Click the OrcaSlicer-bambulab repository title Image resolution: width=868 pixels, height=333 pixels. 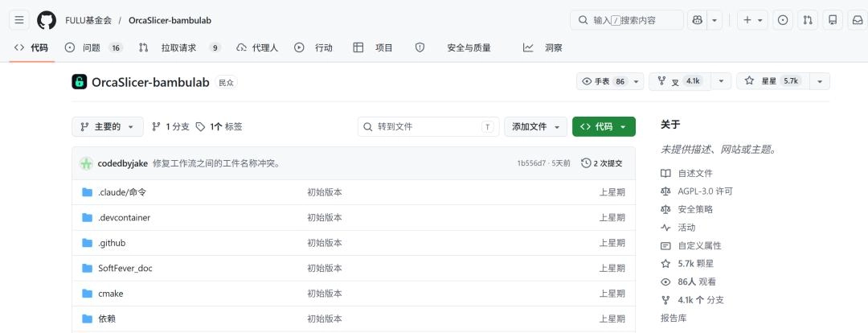[x=150, y=83]
